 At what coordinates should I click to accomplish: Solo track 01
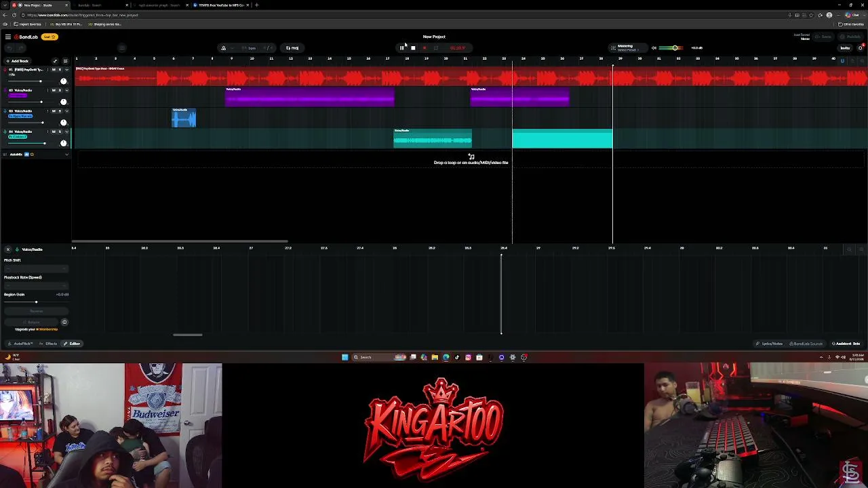[60, 70]
